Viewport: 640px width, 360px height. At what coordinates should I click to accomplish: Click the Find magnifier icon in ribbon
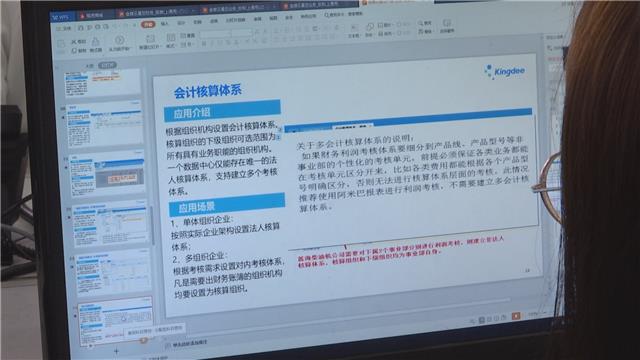pyautogui.click(x=420, y=23)
